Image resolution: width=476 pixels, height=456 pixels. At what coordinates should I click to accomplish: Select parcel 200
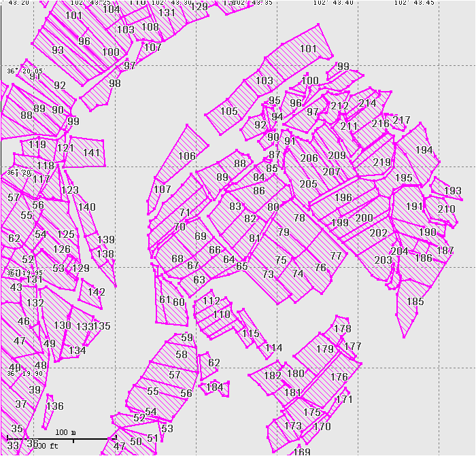[364, 218]
